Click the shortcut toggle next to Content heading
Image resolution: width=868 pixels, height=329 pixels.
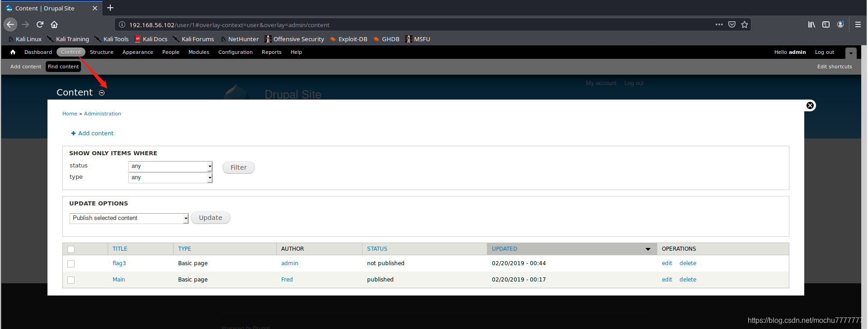(x=102, y=93)
